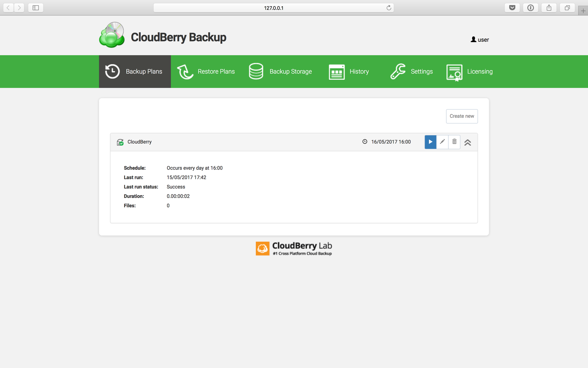
Task: Click the clock icon beside next run time
Action: coord(365,142)
